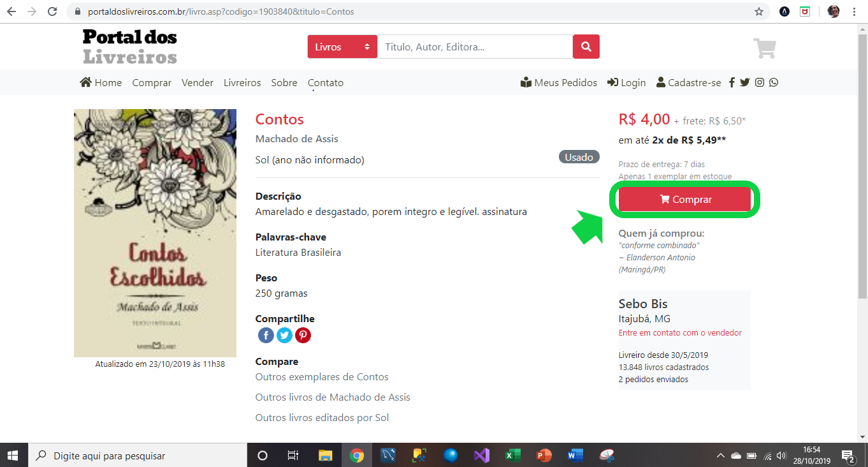Click the volume speaker icon
868x467 pixels.
pos(782,456)
